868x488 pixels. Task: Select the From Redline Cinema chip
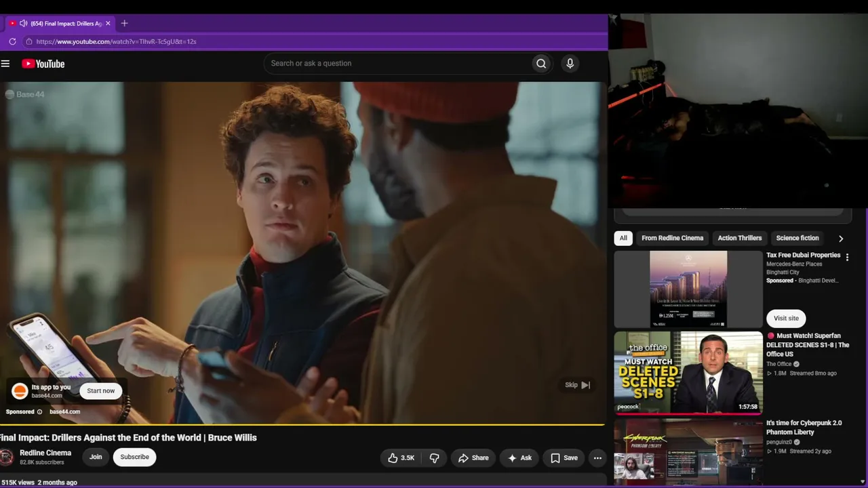[672, 239]
